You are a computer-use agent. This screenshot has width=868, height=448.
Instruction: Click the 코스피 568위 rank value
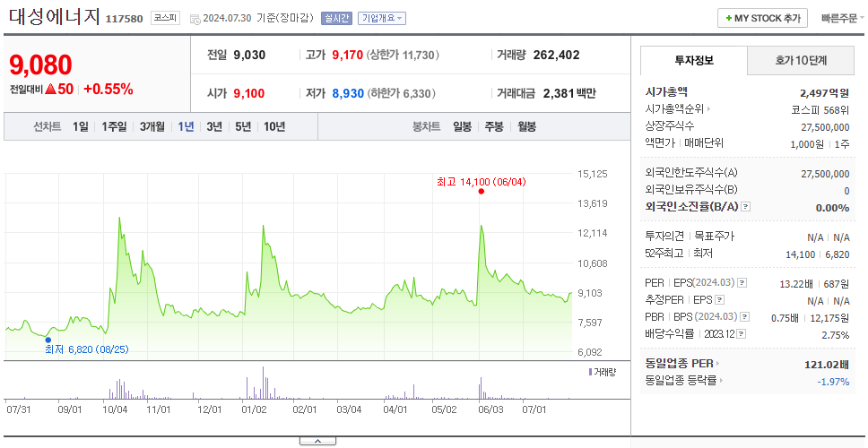click(820, 110)
